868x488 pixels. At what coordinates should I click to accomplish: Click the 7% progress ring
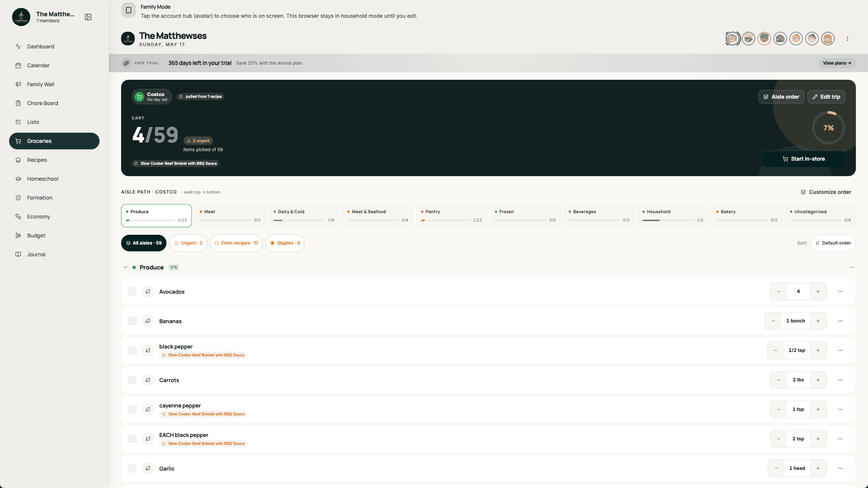[829, 128]
